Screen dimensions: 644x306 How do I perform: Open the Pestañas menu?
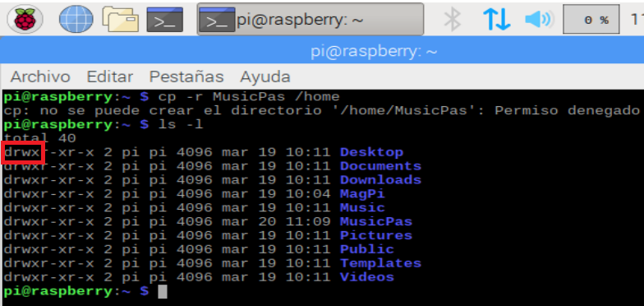tap(186, 77)
